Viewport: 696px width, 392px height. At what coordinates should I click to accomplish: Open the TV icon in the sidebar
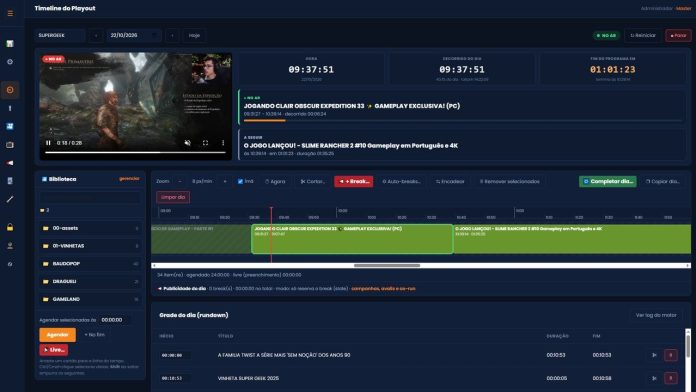coord(10,145)
